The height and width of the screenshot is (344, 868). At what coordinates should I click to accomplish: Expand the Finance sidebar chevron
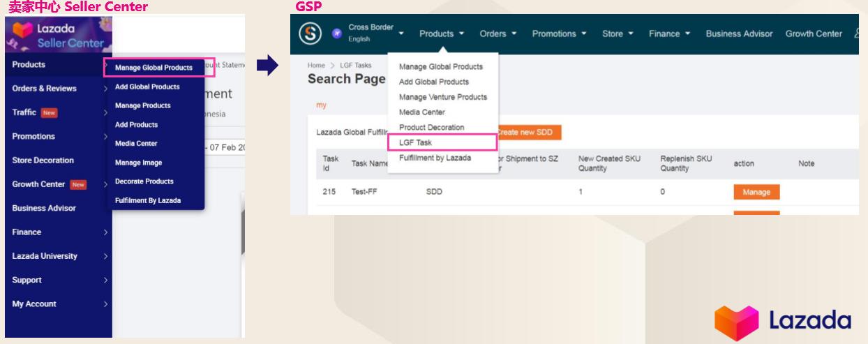(x=105, y=232)
